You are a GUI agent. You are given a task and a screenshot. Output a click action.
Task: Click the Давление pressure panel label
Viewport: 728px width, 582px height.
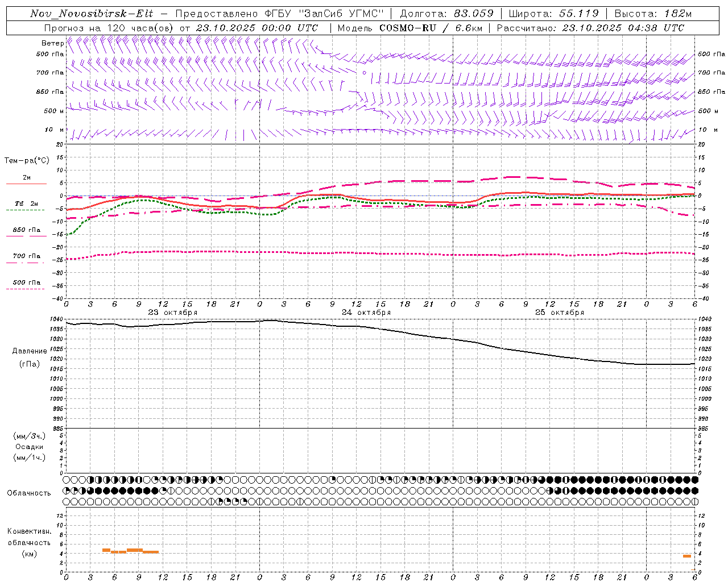tap(30, 351)
